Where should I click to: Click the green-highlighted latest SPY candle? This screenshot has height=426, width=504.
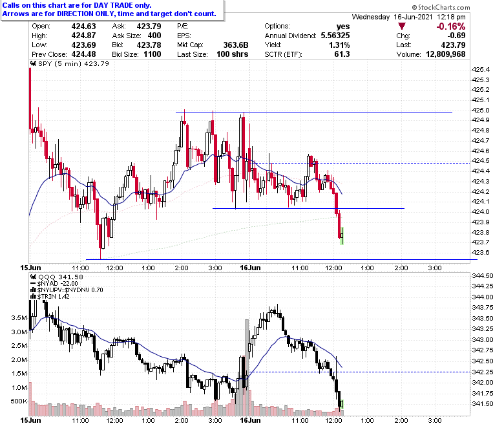click(x=342, y=236)
